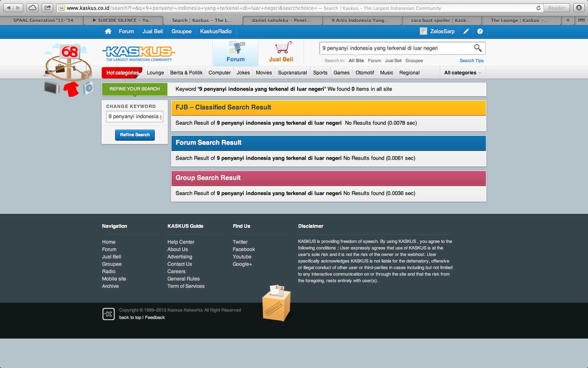Click the new tab plus icon
Screen dimensions: 588x368
click(x=568, y=20)
